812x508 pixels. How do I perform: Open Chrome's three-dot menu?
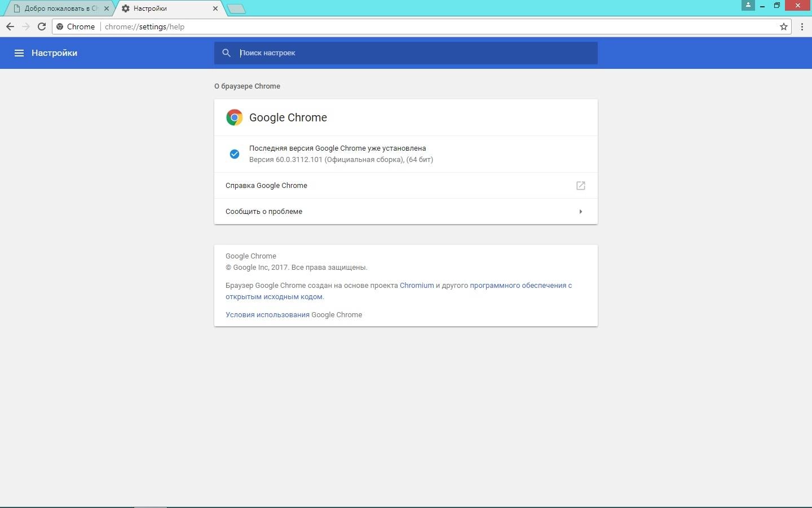[802, 27]
